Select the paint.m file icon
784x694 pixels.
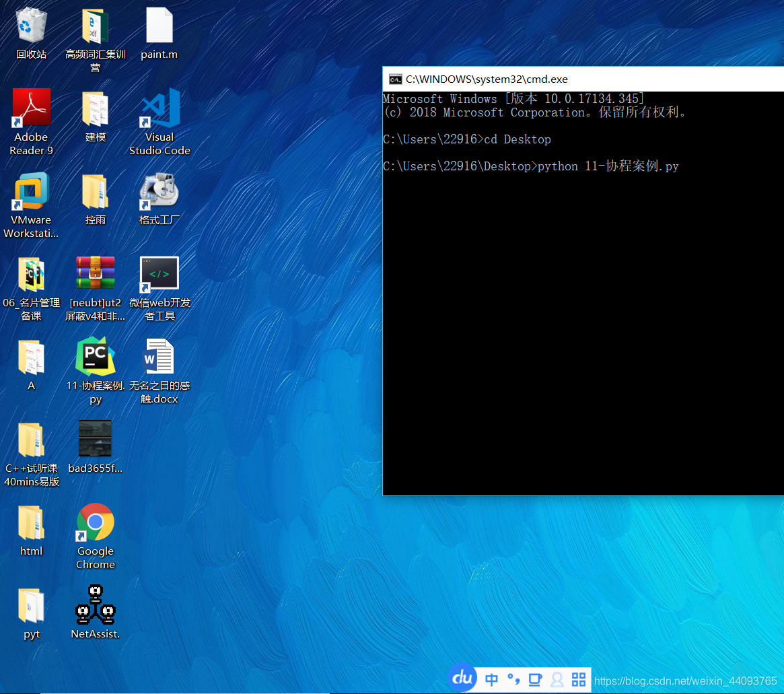click(x=159, y=26)
